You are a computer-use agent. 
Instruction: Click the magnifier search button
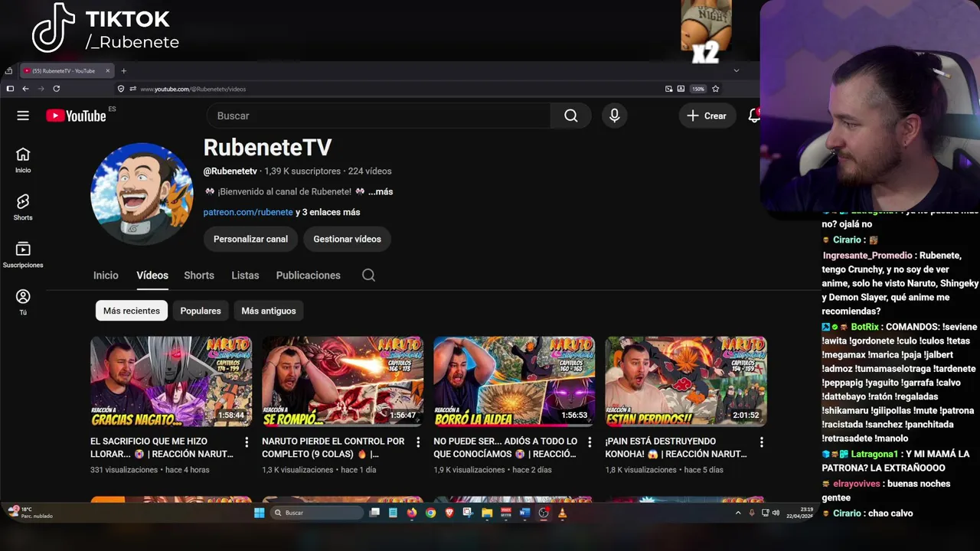pos(570,116)
